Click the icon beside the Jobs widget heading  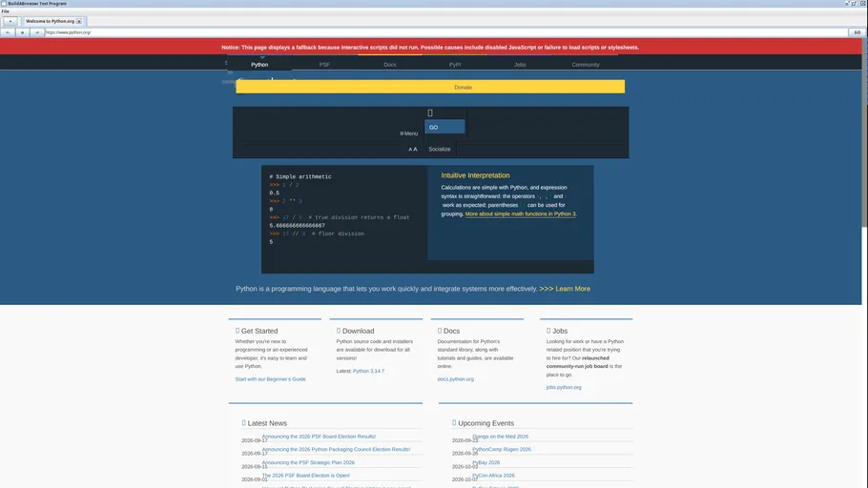pos(548,331)
